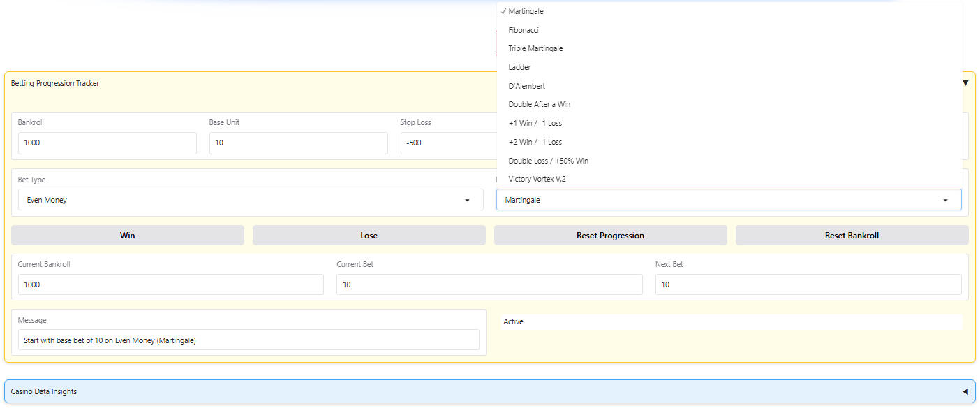Select the checked Martingale option
Image resolution: width=980 pixels, height=413 pixels.
click(x=526, y=11)
